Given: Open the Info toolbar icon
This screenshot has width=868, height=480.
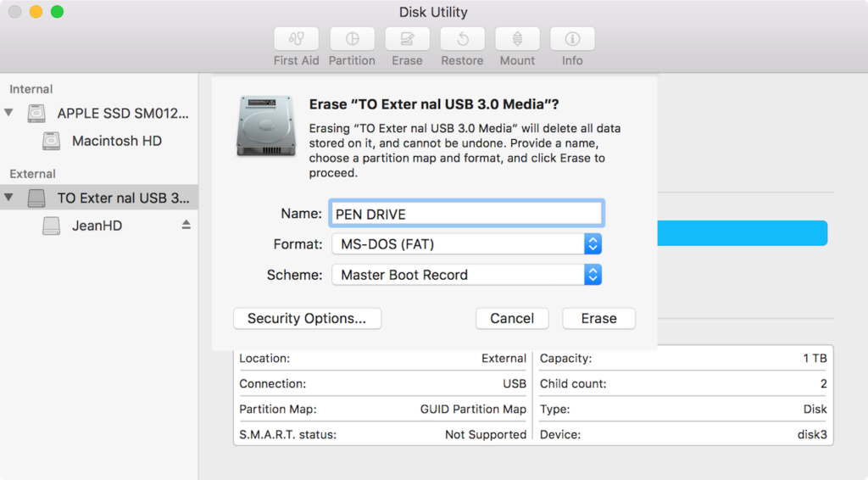Looking at the screenshot, I should (572, 39).
